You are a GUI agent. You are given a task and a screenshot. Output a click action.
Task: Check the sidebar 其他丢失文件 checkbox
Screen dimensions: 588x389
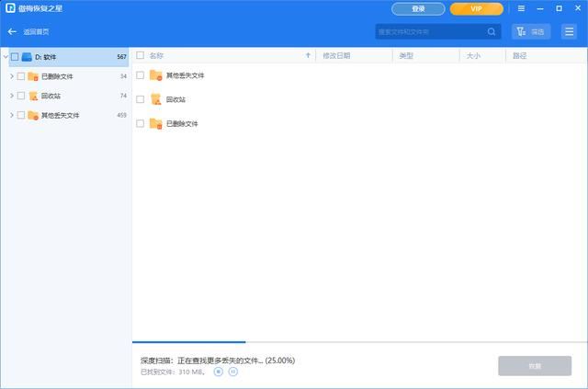click(21, 115)
